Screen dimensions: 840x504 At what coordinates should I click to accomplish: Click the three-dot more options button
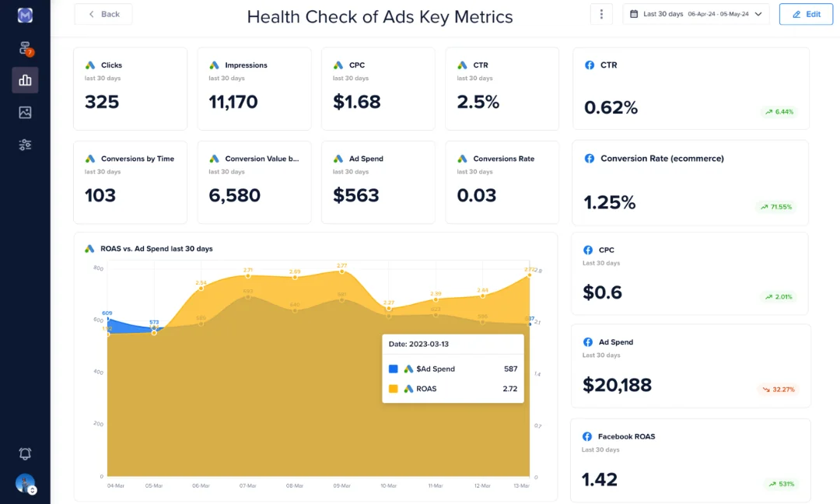[601, 14]
